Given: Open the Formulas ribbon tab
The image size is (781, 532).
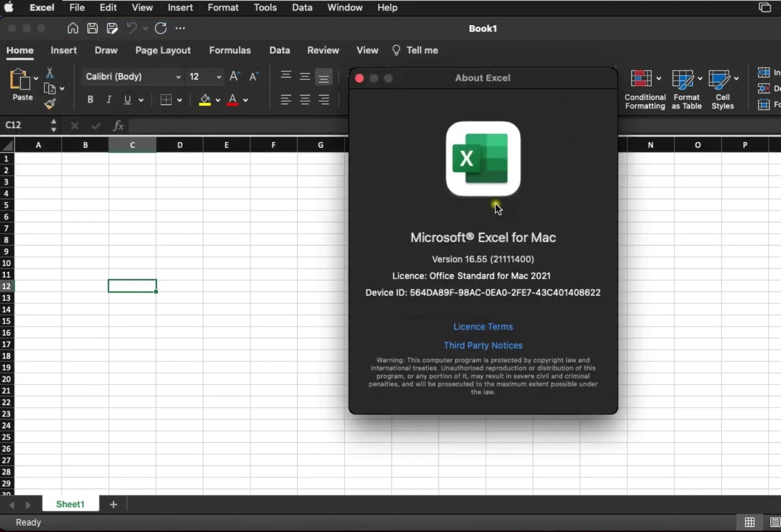Looking at the screenshot, I should point(230,50).
